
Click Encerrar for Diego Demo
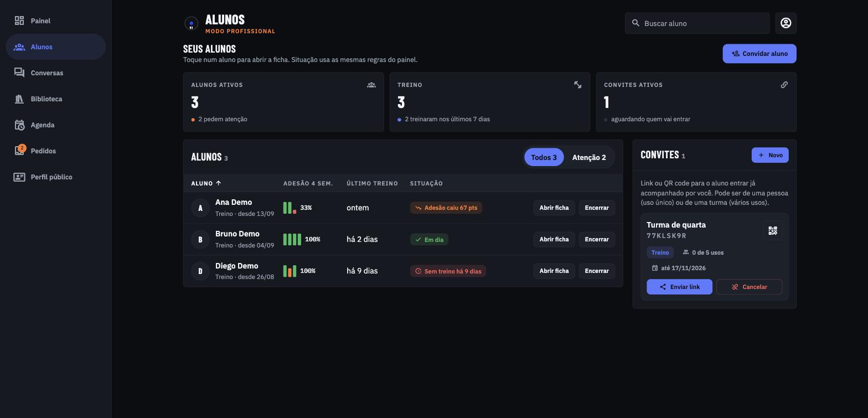[x=597, y=271]
